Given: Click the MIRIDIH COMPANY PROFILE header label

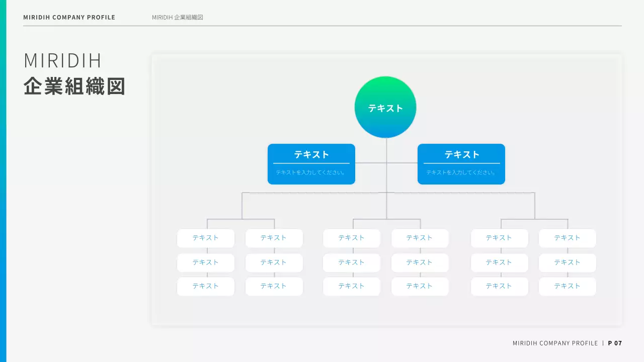Looking at the screenshot, I should pyautogui.click(x=69, y=17).
